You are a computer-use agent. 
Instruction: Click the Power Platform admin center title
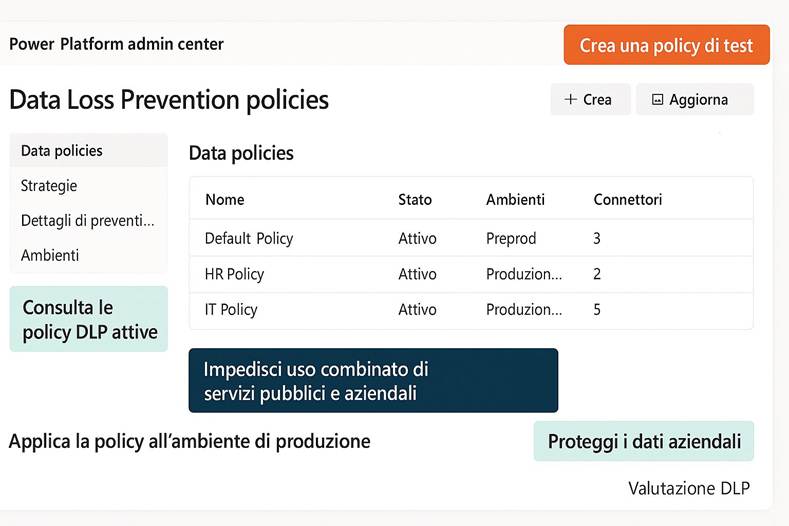[117, 44]
